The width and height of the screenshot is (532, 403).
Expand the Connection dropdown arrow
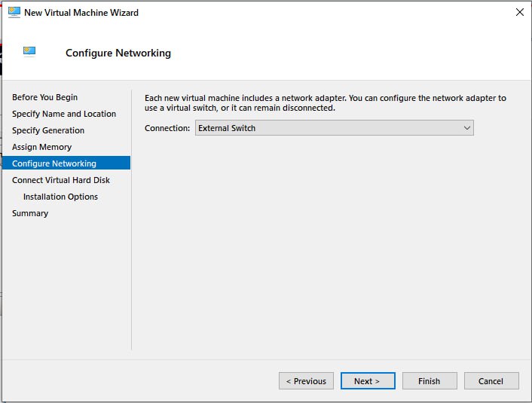coord(467,128)
